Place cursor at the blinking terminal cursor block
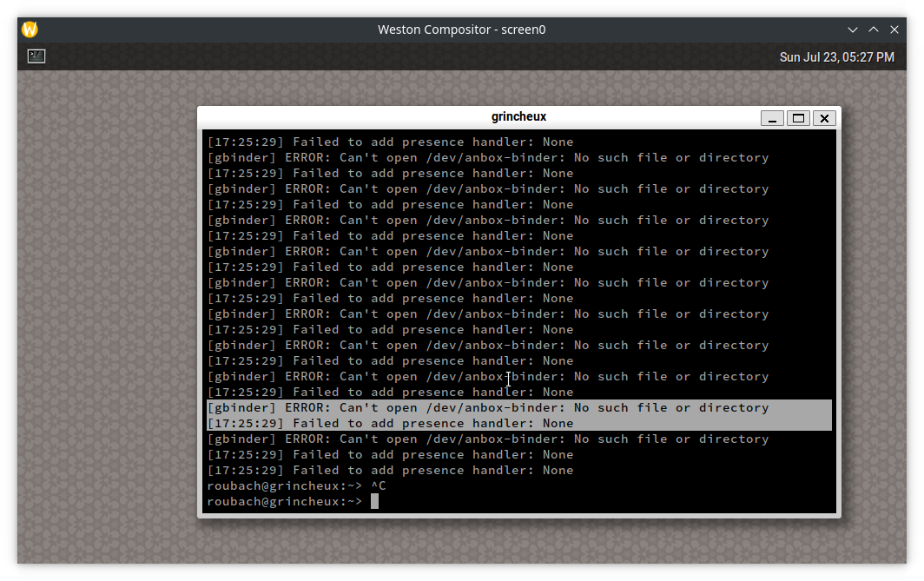The height and width of the screenshot is (581, 924). [374, 501]
